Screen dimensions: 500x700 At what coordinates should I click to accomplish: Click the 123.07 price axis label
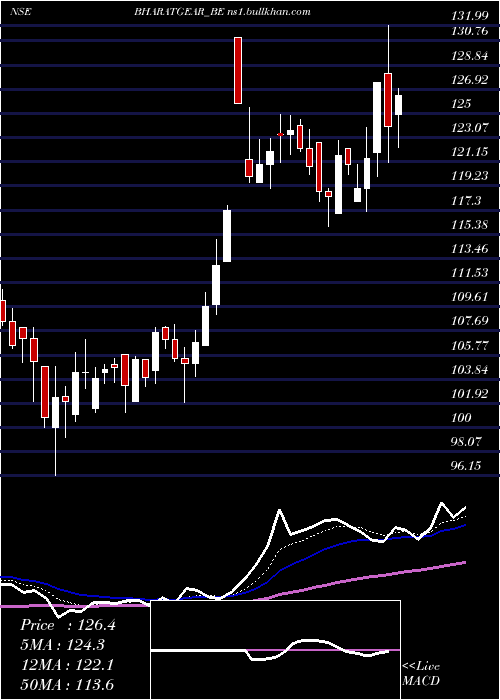(x=468, y=129)
